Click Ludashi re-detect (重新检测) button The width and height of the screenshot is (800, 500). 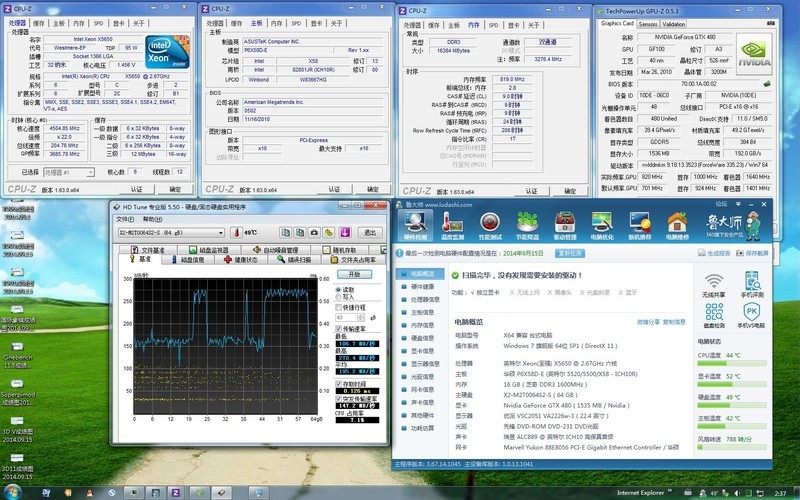click(x=570, y=253)
